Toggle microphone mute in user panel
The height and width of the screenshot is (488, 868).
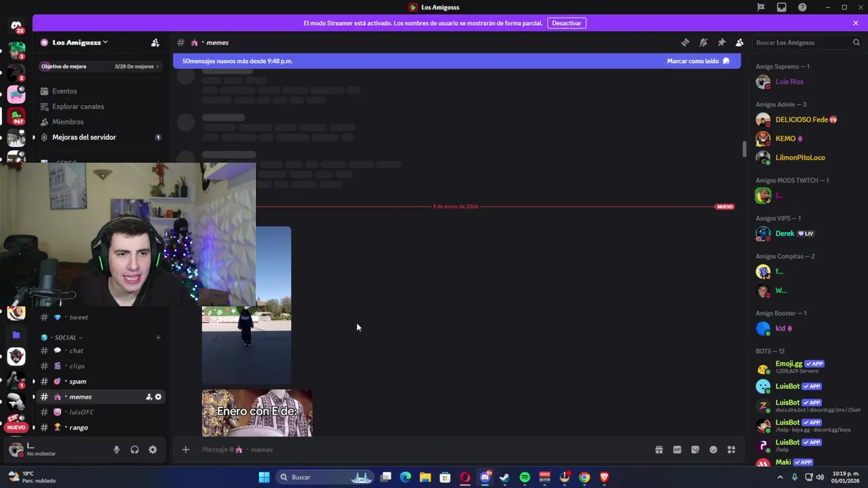(117, 449)
